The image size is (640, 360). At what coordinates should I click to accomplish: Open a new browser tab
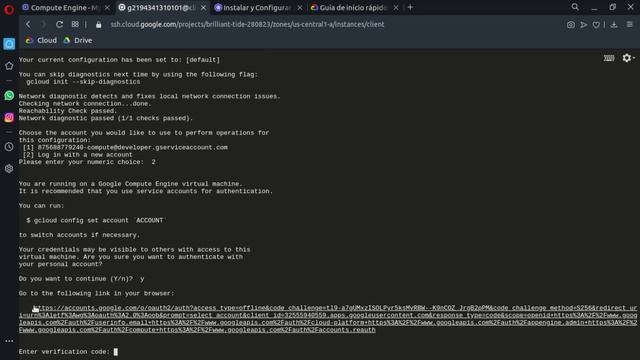[410, 7]
